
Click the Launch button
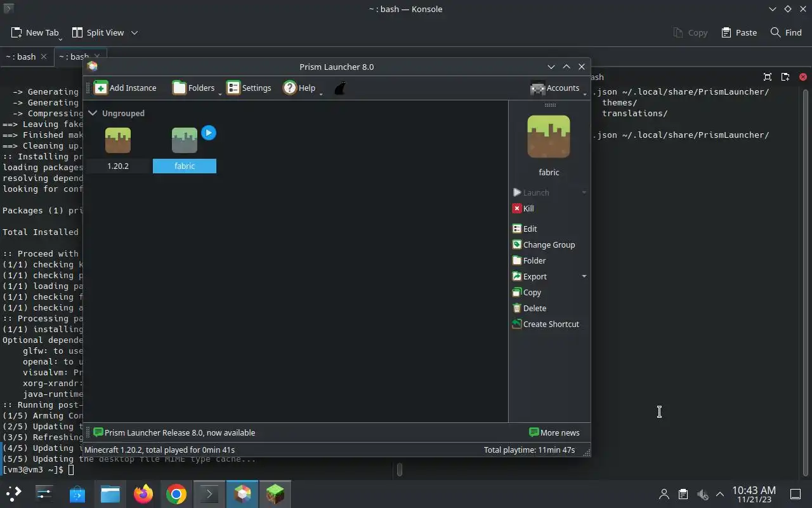point(531,192)
